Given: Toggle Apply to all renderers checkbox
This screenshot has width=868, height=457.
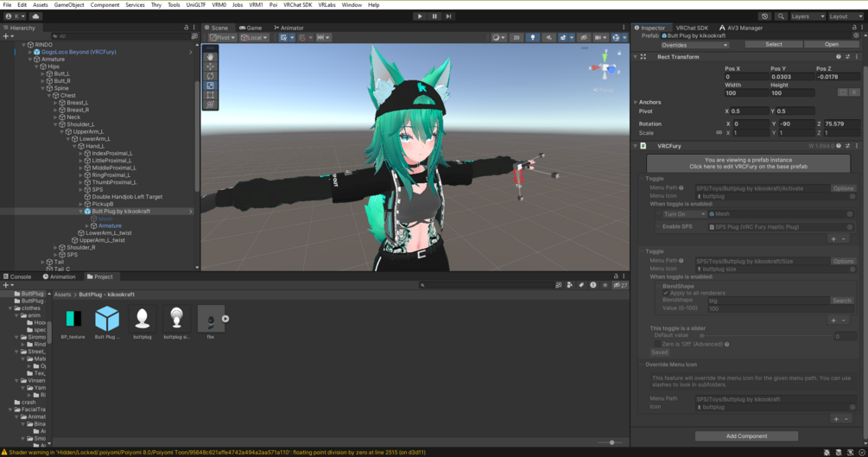Looking at the screenshot, I should (x=665, y=293).
